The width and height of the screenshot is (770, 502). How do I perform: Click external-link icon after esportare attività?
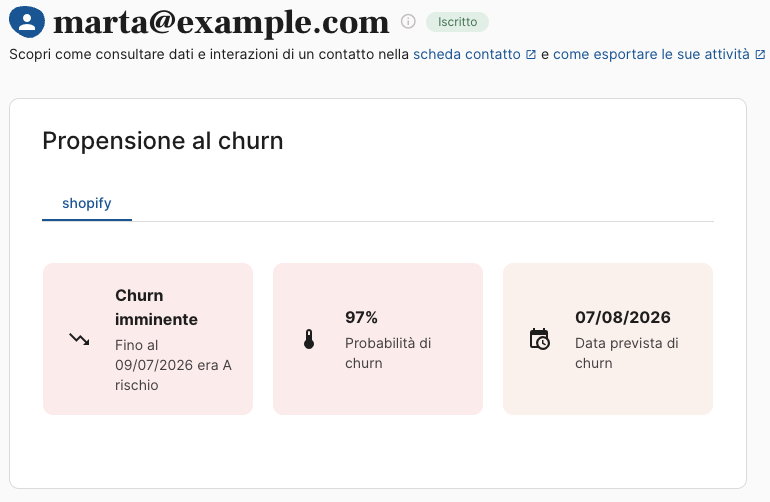pyautogui.click(x=760, y=55)
